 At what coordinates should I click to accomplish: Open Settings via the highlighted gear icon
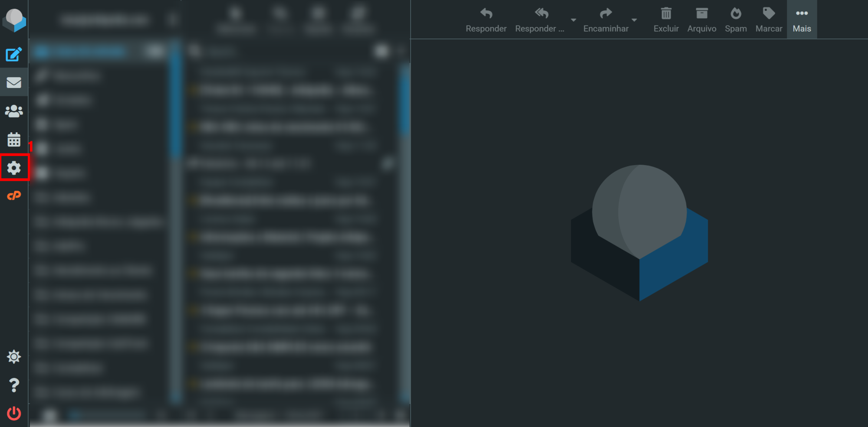click(x=14, y=168)
